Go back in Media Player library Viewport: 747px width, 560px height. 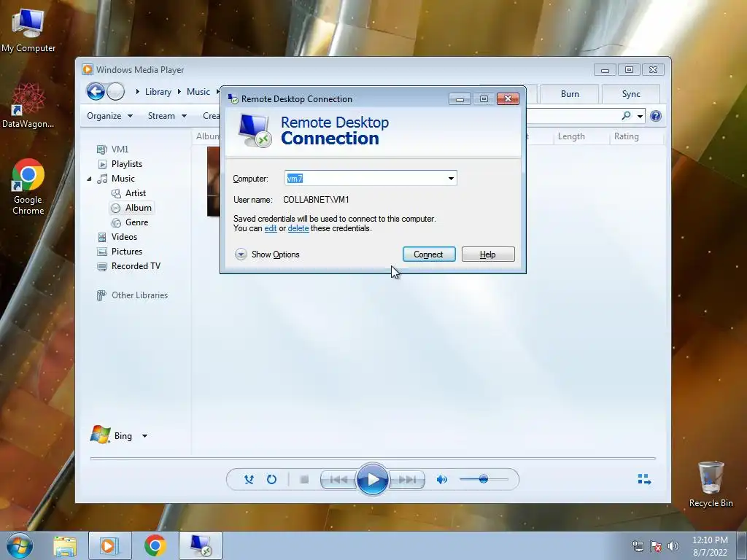[x=96, y=91]
